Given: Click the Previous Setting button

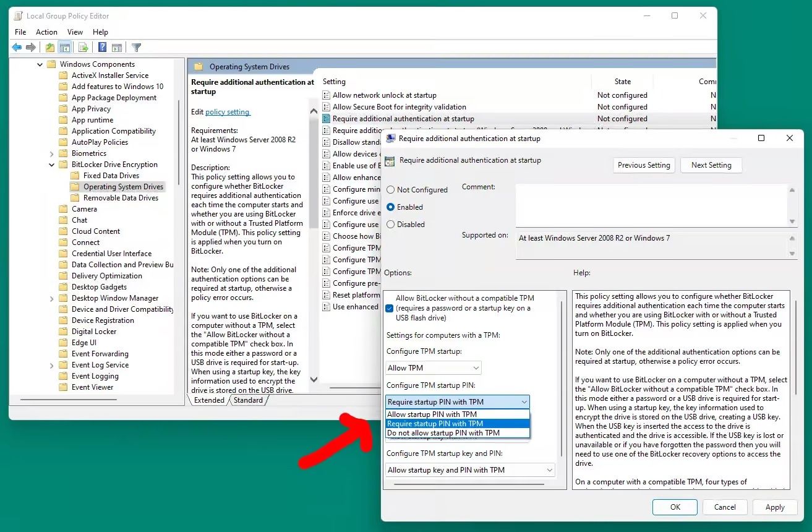Looking at the screenshot, I should tap(644, 165).
